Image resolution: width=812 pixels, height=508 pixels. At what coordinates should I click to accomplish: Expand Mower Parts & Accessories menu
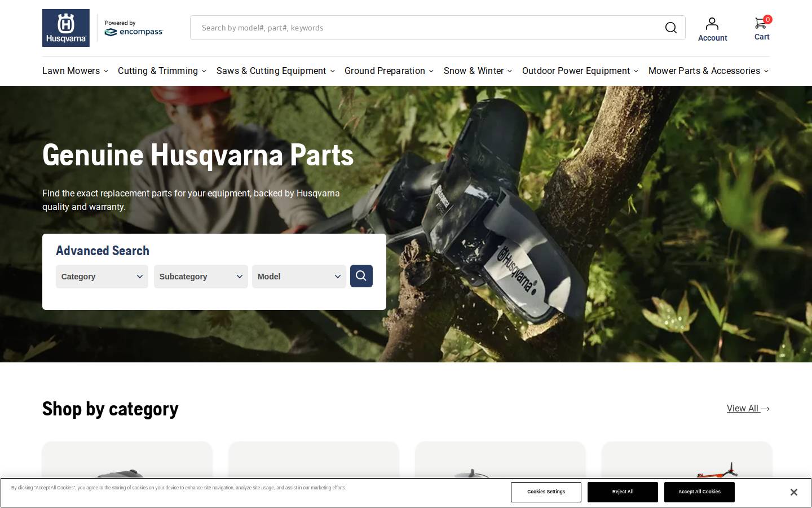coord(708,71)
